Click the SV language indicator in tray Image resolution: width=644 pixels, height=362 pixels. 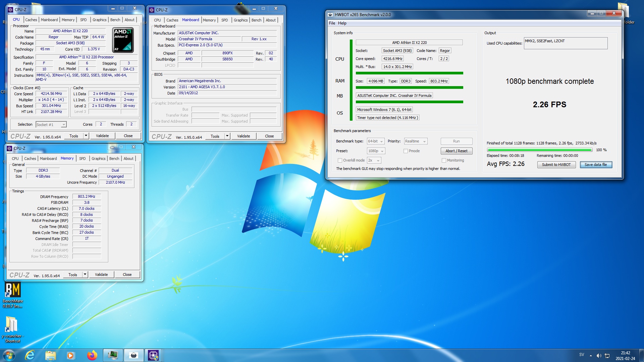tap(582, 355)
